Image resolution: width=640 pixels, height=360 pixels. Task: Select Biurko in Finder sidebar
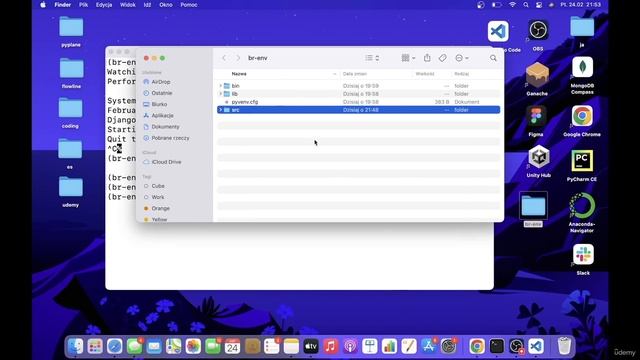tap(159, 104)
